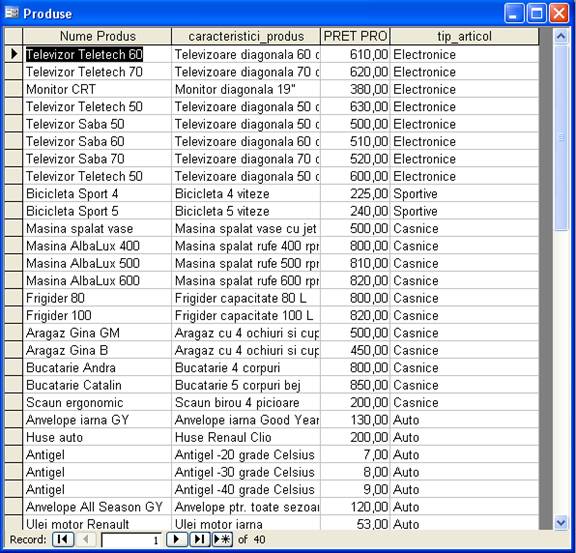Viewport: 576px width, 553px height.
Task: Click cell 'Frigider capacitate 80 L'
Action: [x=246, y=298]
